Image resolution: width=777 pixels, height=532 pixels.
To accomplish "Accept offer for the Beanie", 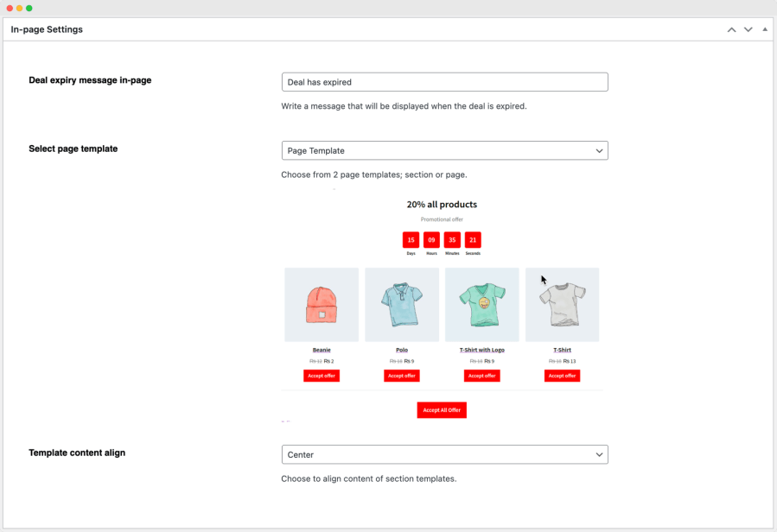I will click(322, 376).
